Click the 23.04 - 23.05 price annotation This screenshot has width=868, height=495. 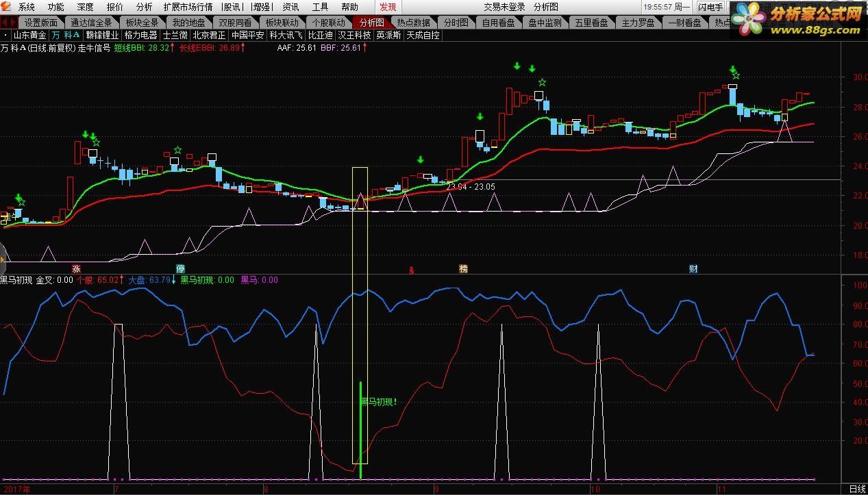(471, 186)
